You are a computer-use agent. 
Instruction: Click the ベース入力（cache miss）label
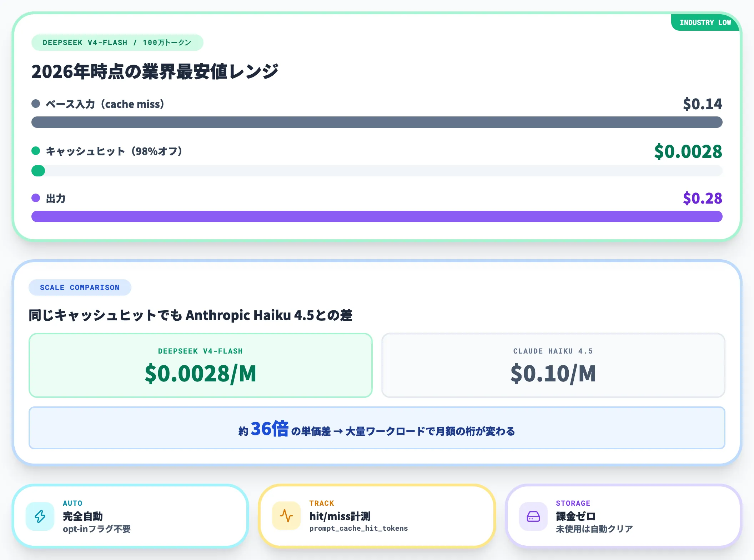[105, 104]
